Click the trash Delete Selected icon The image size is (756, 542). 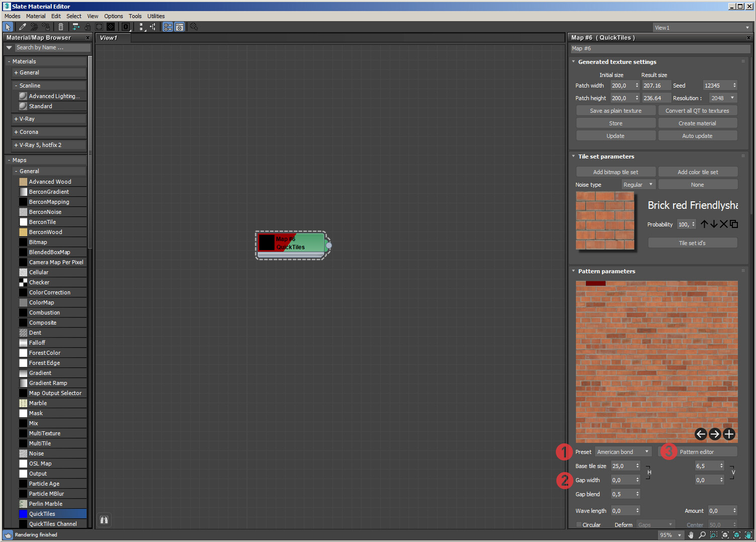pyautogui.click(x=61, y=27)
